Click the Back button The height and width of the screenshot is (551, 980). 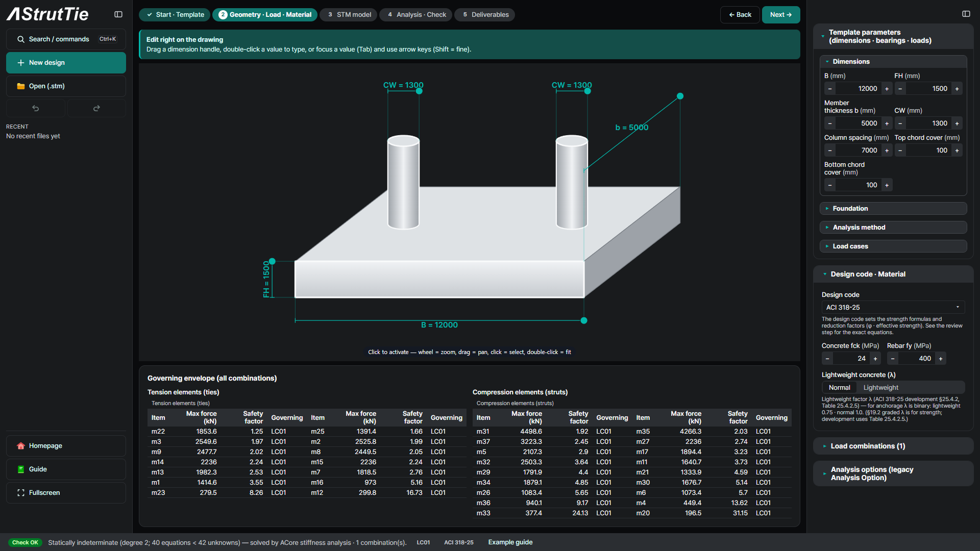click(x=740, y=15)
